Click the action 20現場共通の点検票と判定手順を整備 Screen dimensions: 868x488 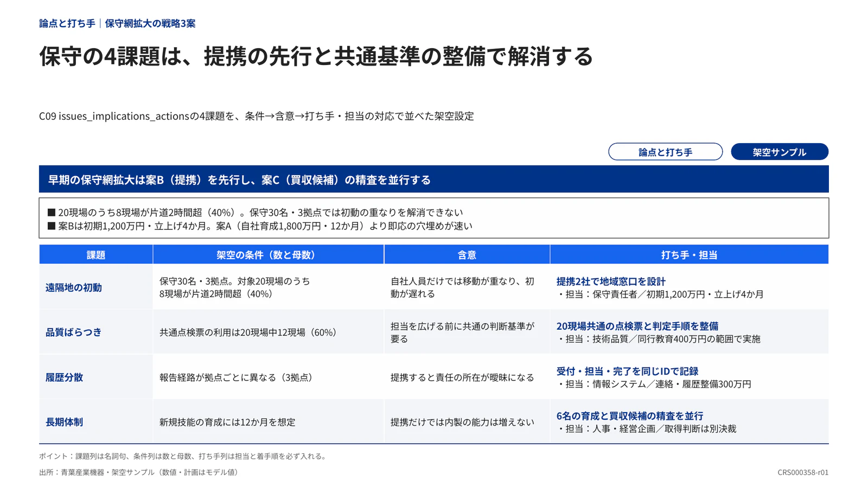click(637, 326)
